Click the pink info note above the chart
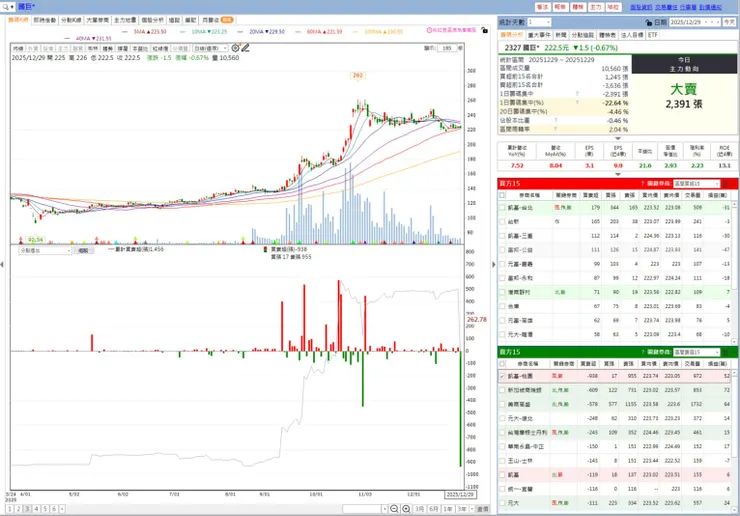Image resolution: width=740 pixels, height=516 pixels. point(451,30)
